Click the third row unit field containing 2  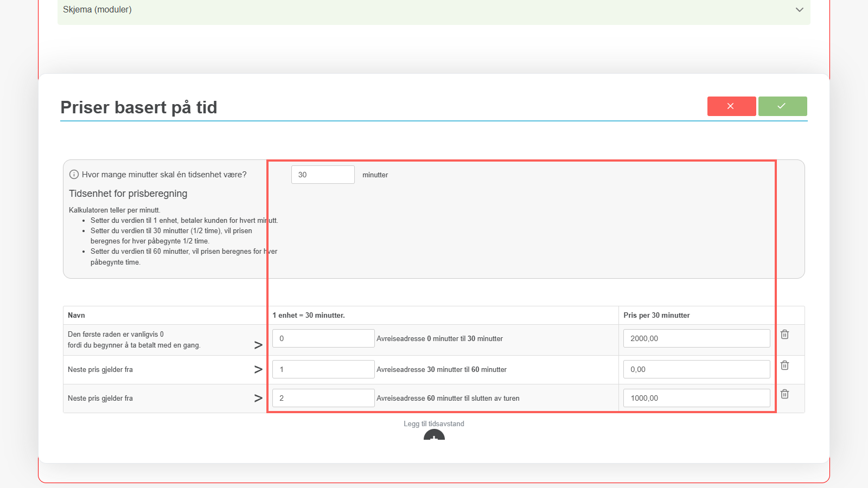[323, 398]
